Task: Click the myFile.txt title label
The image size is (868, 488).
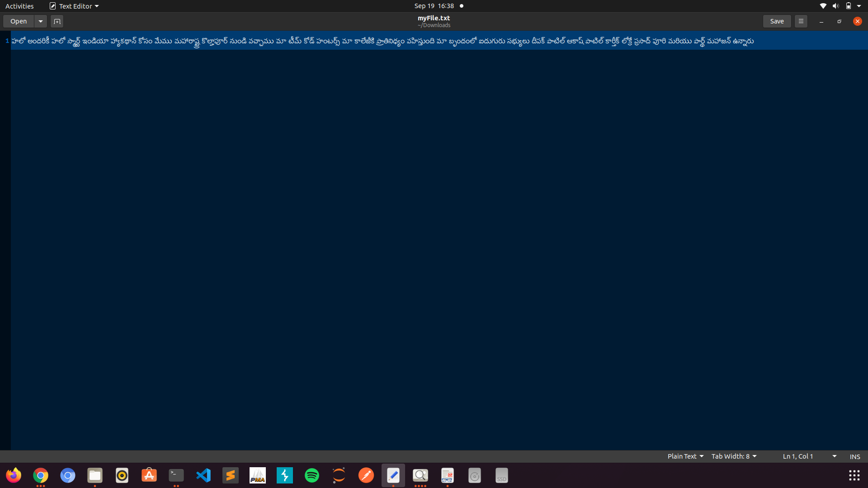Action: tap(434, 18)
